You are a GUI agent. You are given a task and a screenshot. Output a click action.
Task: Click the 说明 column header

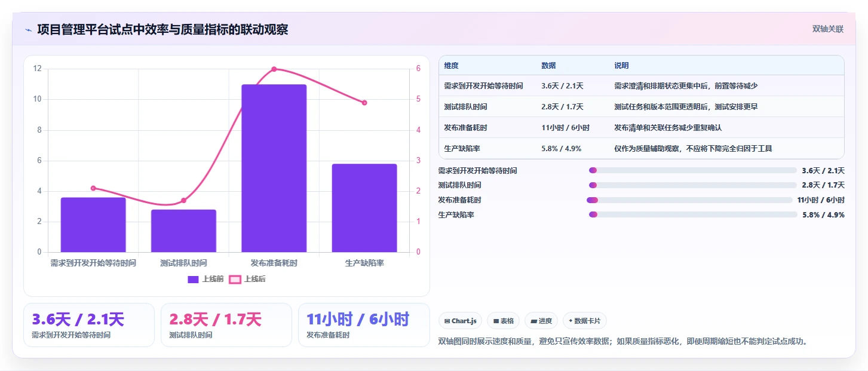[x=621, y=66]
